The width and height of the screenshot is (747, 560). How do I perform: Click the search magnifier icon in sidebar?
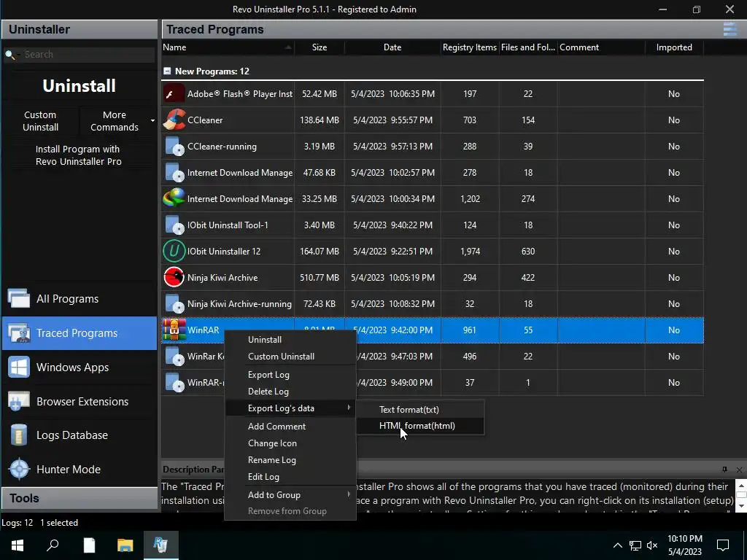pyautogui.click(x=9, y=55)
